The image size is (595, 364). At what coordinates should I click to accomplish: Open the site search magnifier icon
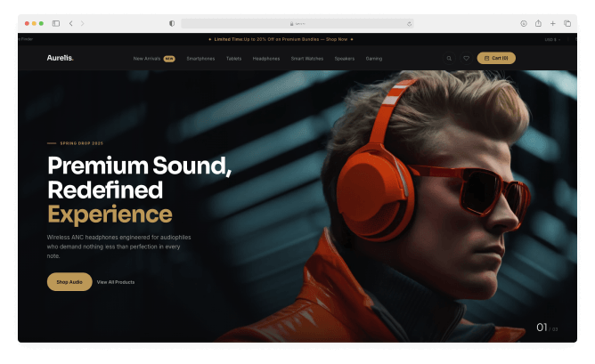(449, 59)
